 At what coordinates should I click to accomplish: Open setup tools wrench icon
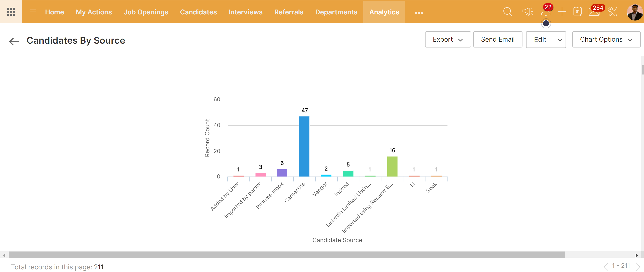tap(613, 12)
